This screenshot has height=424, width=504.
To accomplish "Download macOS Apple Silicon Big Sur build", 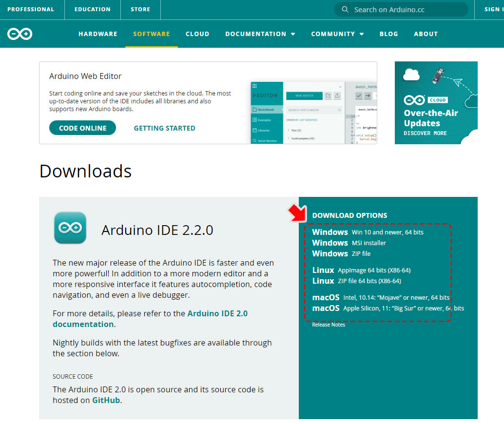I will point(388,308).
